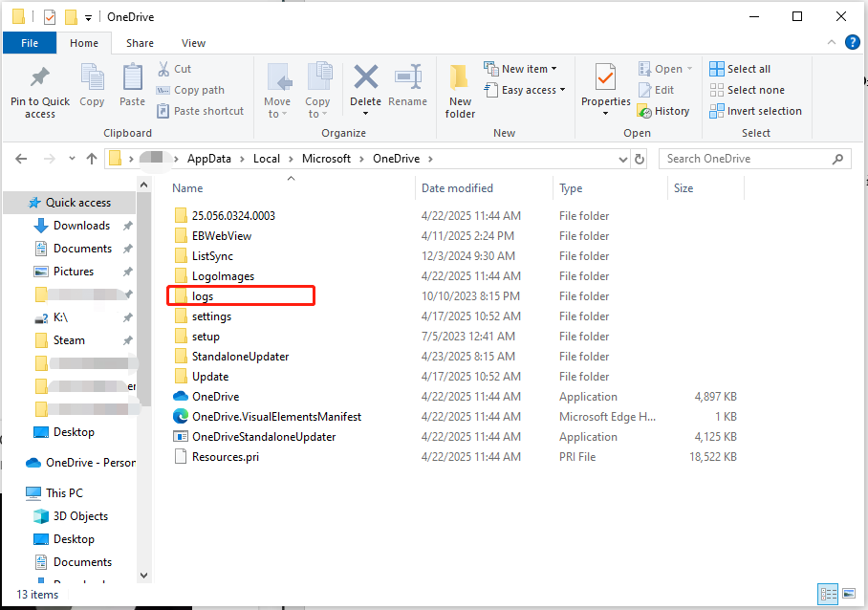The height and width of the screenshot is (610, 868).
Task: Open the K:\ drive shortcut
Action: click(x=60, y=317)
